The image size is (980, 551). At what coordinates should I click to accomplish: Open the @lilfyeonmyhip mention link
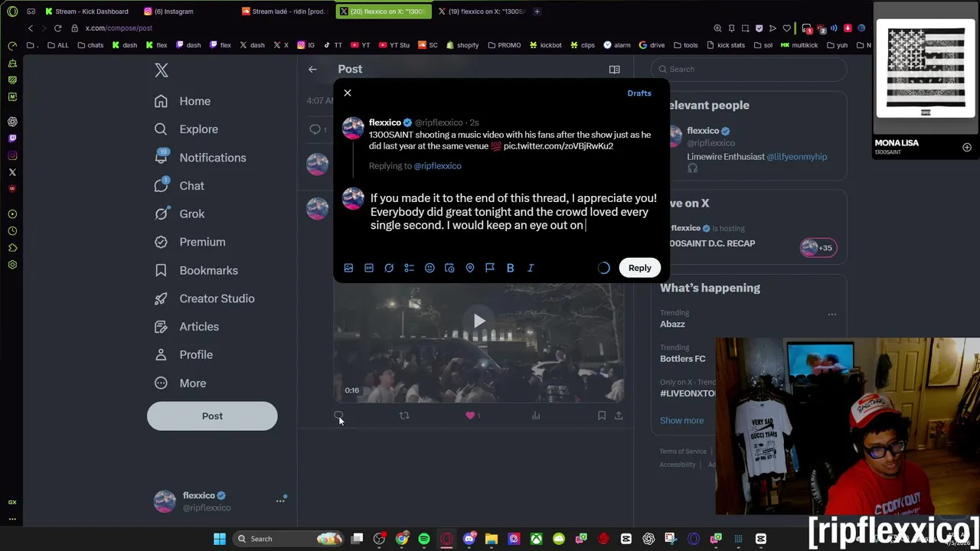click(796, 157)
